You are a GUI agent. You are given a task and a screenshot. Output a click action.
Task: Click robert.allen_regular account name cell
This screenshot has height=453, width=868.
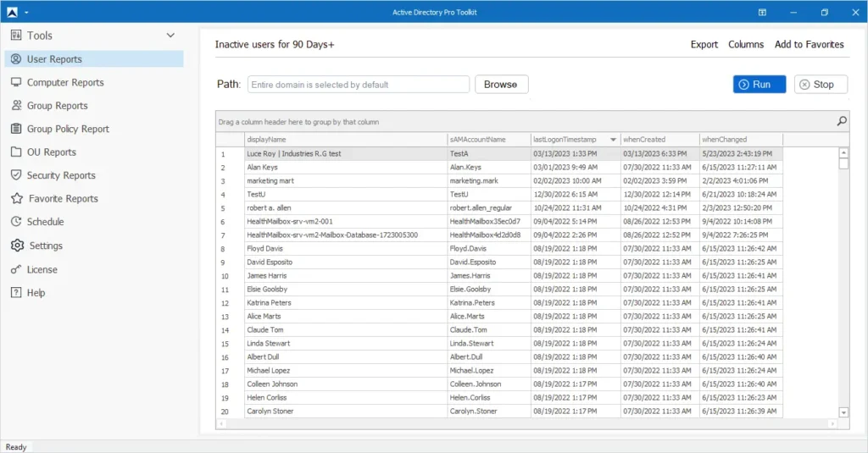488,208
